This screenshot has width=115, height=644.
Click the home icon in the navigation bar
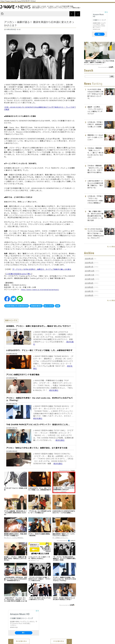(x=2, y=14)
